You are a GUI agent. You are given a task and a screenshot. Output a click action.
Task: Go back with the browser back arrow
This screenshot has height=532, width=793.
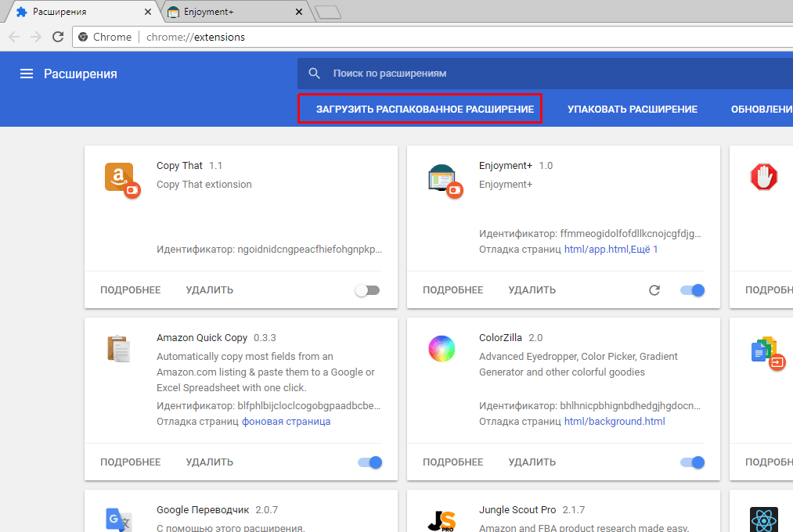click(14, 37)
